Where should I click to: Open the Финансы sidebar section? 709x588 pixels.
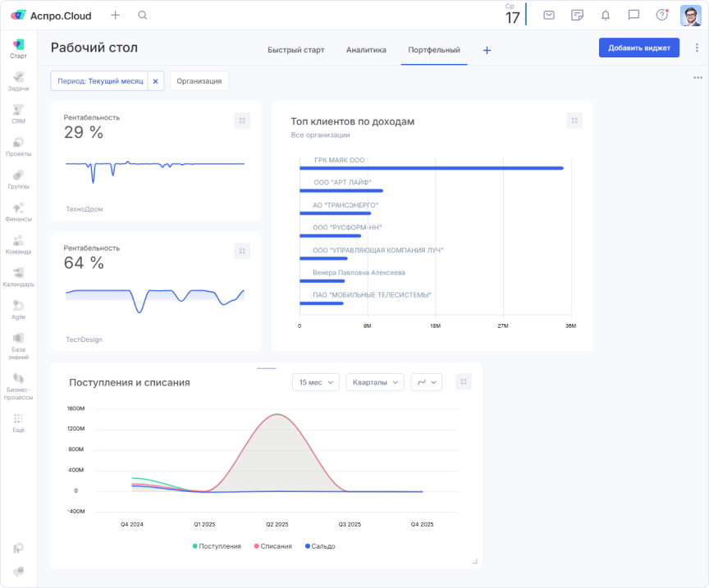(18, 211)
